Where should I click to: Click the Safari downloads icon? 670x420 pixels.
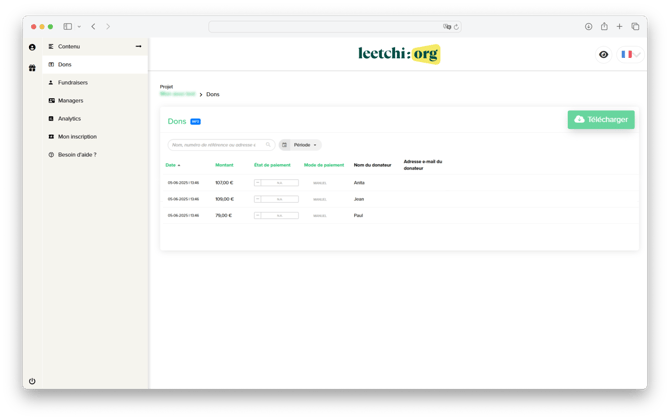tap(588, 27)
